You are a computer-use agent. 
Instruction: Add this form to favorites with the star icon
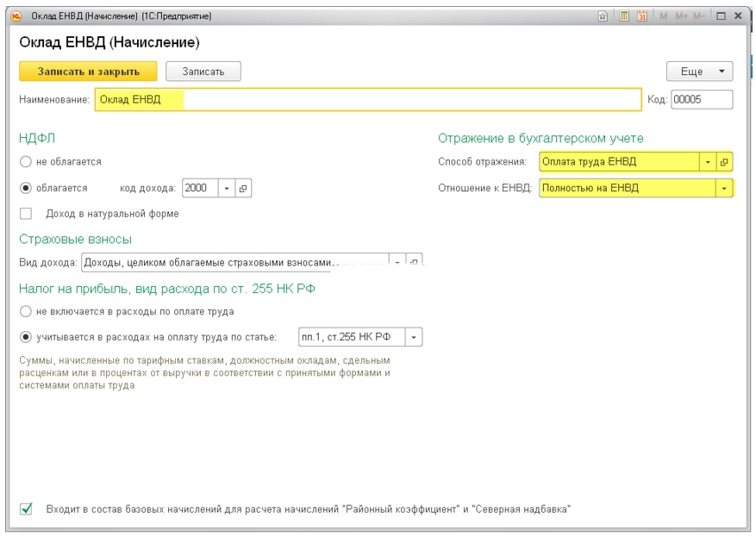(x=603, y=16)
